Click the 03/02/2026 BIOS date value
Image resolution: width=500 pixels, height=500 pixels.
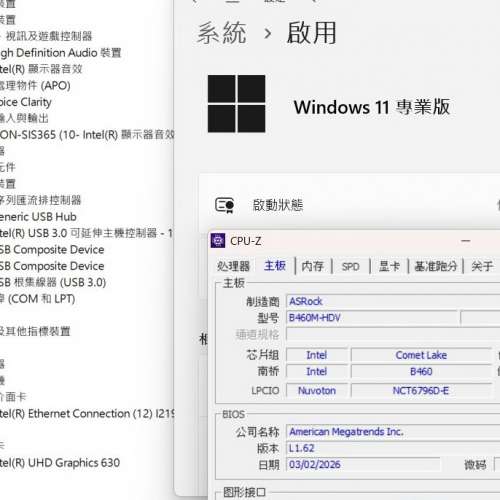pos(363,464)
